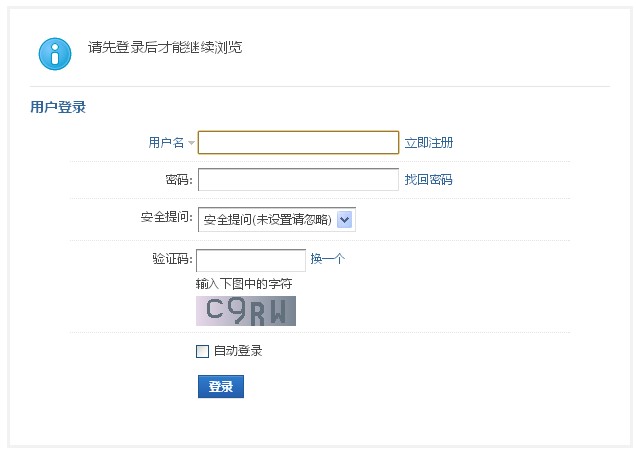Click the 用户登录 section heading
Image resolution: width=636 pixels, height=450 pixels.
pos(58,107)
